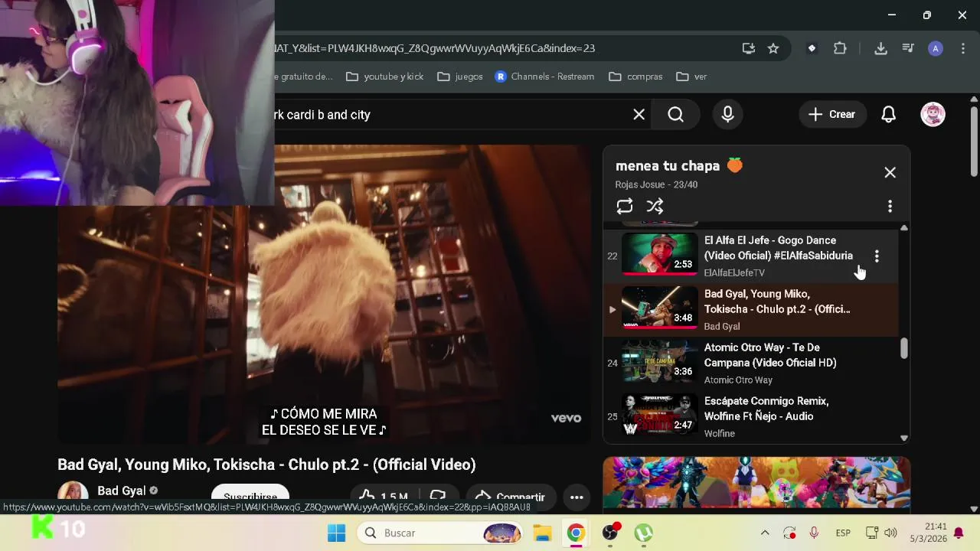Open the Bad Gyal channel name link
The width and height of the screenshot is (980, 551).
pyautogui.click(x=121, y=491)
